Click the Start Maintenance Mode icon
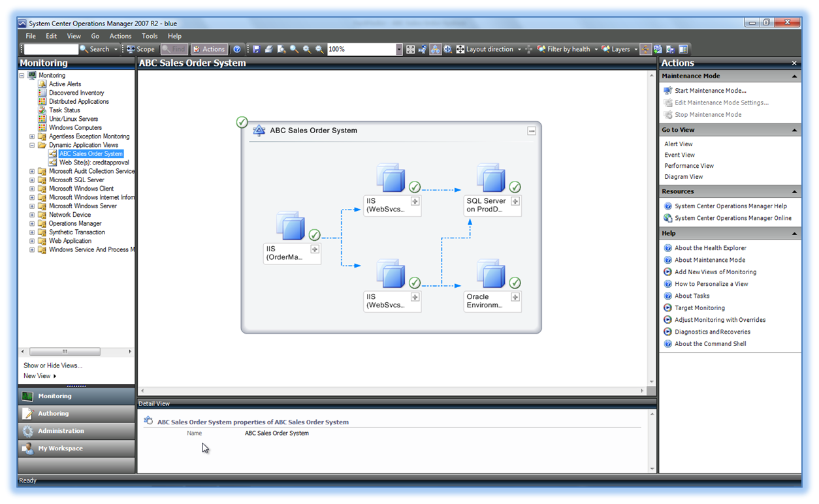This screenshot has width=819, height=504. pos(668,91)
